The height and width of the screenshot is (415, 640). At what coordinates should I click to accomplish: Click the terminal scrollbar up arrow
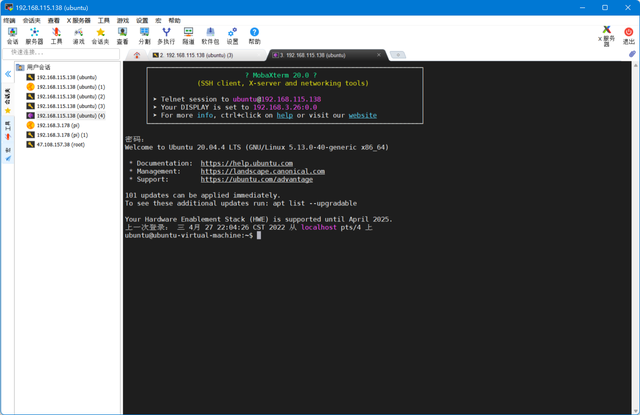coord(636,65)
